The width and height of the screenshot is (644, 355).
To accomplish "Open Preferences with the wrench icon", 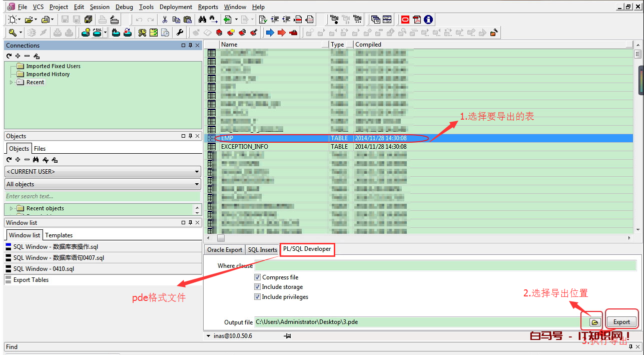I will tap(180, 33).
